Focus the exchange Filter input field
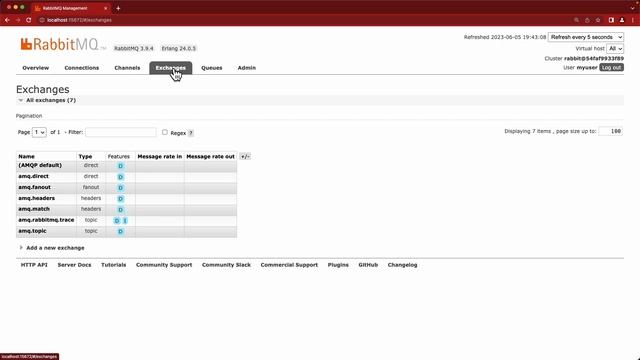Viewport: 640px width, 360px height. click(121, 132)
